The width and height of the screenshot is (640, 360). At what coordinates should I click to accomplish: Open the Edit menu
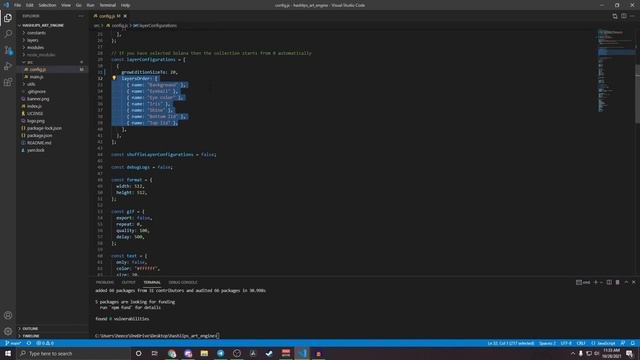[30, 5]
